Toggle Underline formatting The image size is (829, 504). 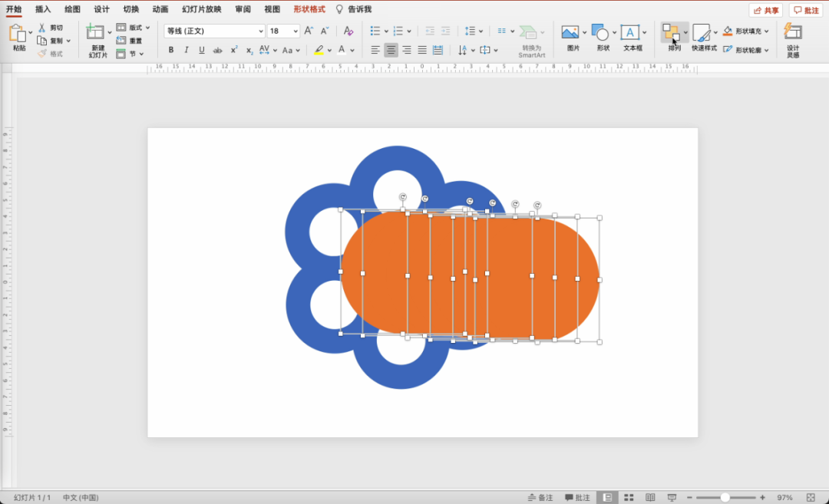(x=201, y=50)
